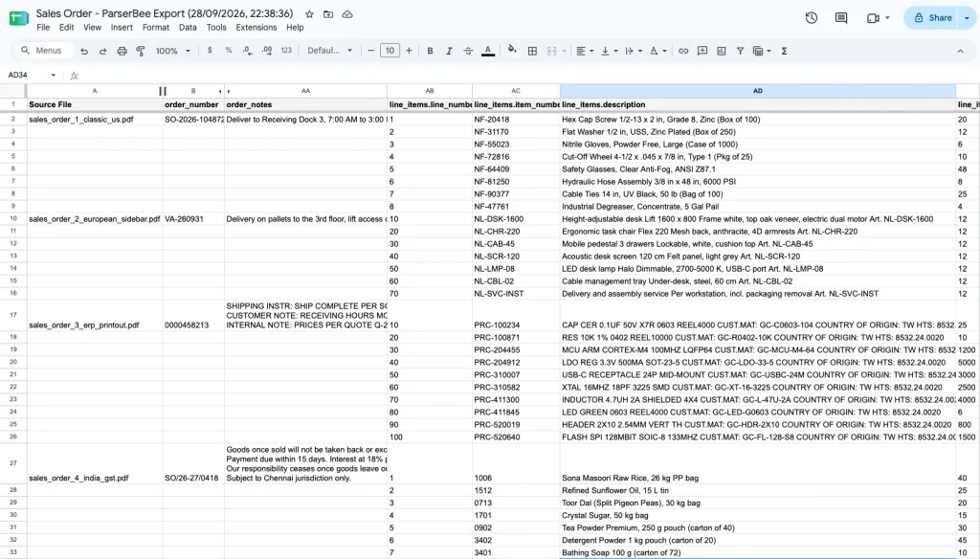Format as currency with dollar icon

pos(210,51)
